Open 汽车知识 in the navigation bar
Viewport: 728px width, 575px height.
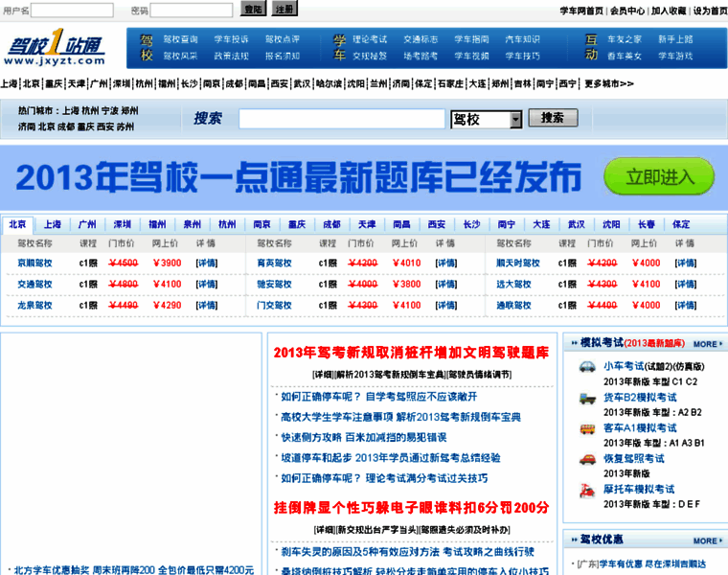[522, 39]
